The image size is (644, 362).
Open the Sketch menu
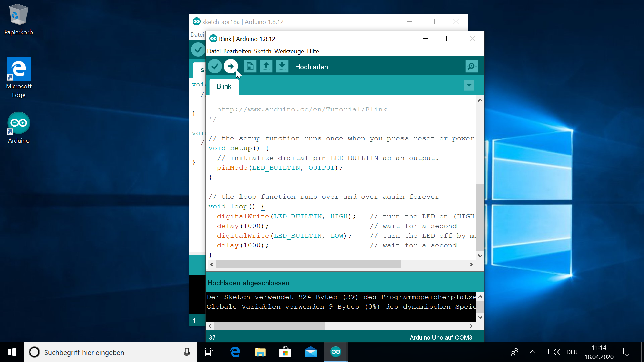(x=263, y=51)
